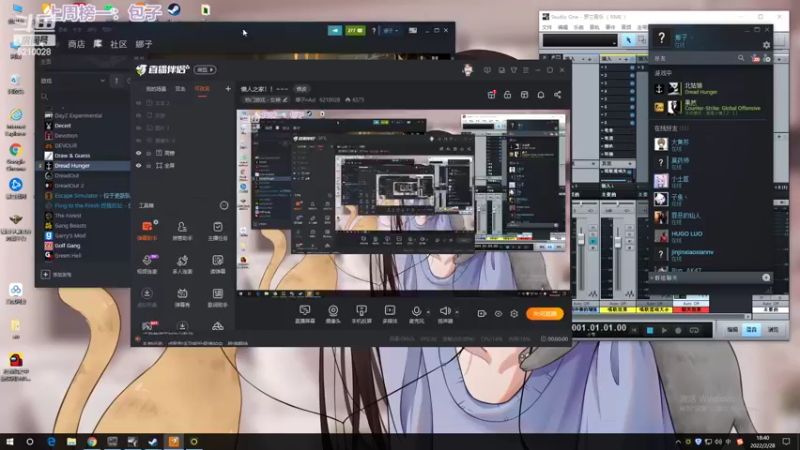Toggle loop in Studio One transport

click(694, 330)
